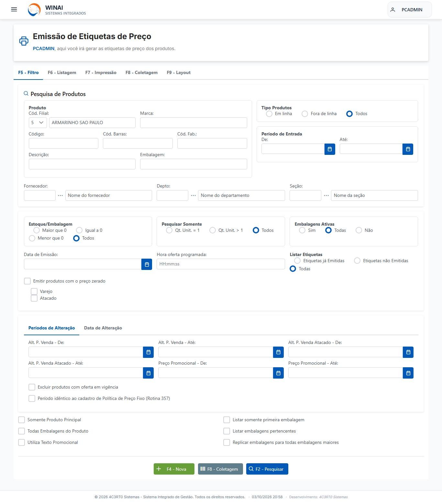Open calendar for Período de Entrada Até
Viewport: 442px width, 504px height.
(x=408, y=149)
